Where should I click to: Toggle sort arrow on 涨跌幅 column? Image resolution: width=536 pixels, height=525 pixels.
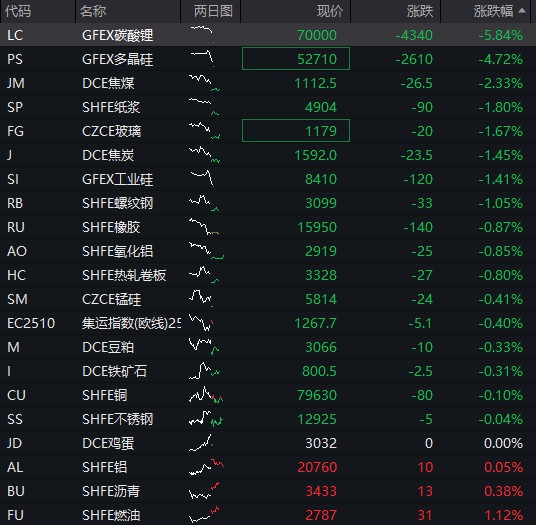tap(522, 11)
